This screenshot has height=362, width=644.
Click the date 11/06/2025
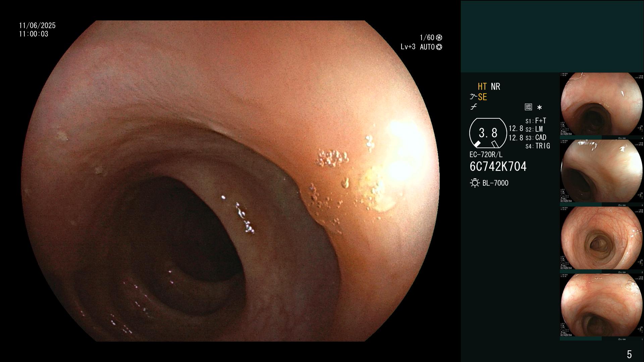37,25
